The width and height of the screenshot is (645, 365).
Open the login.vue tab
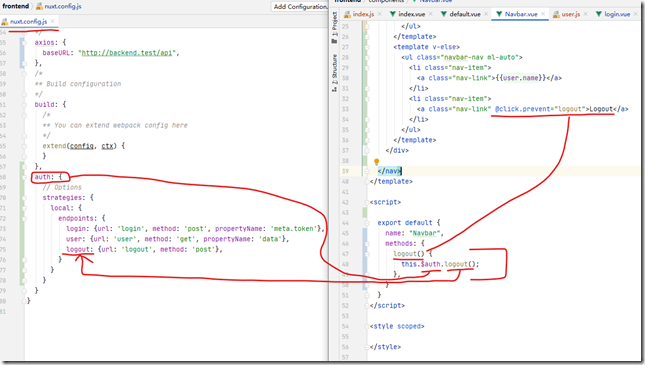[617, 14]
